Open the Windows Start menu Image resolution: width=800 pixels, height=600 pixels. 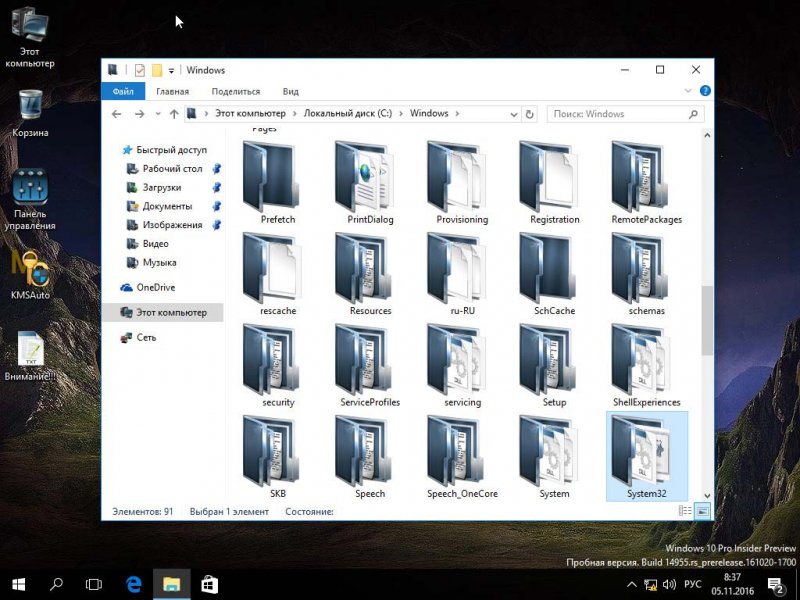point(18,584)
